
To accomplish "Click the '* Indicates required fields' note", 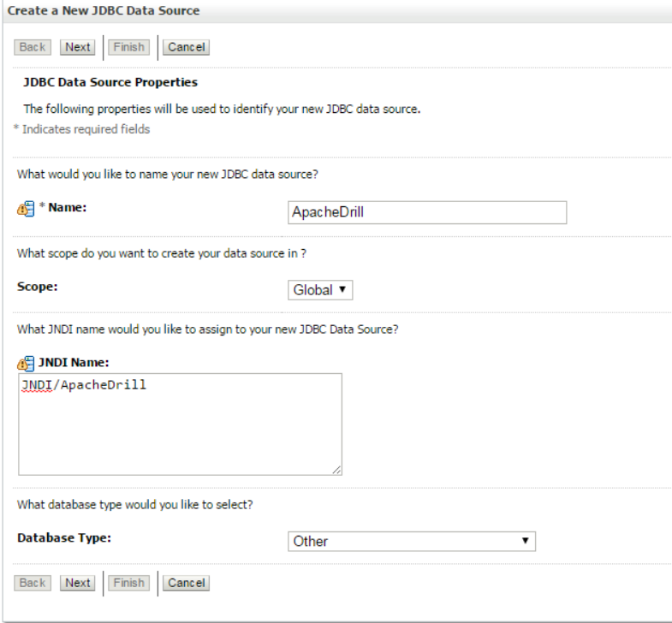I will point(82,129).
